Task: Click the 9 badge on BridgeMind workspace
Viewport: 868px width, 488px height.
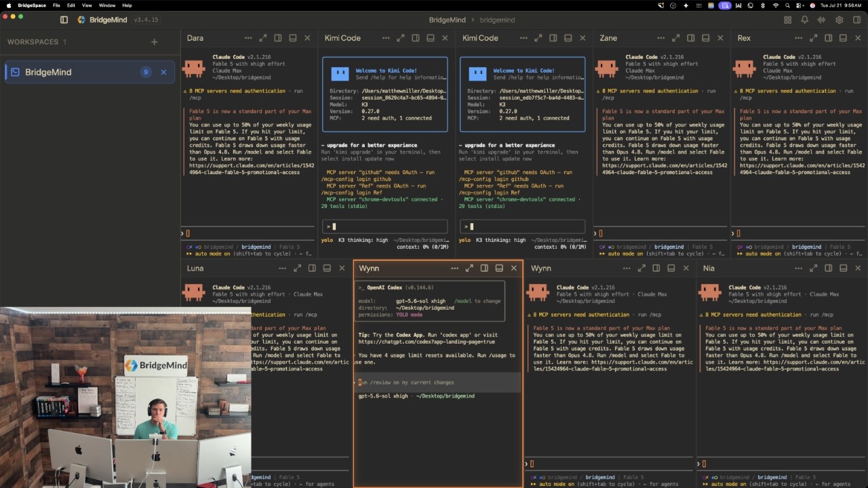Action: [x=146, y=72]
